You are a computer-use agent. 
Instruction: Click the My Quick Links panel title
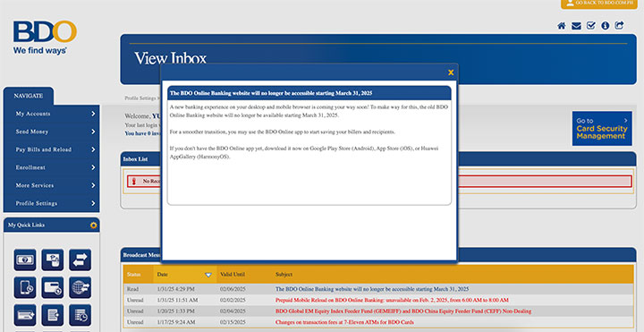pyautogui.click(x=26, y=226)
